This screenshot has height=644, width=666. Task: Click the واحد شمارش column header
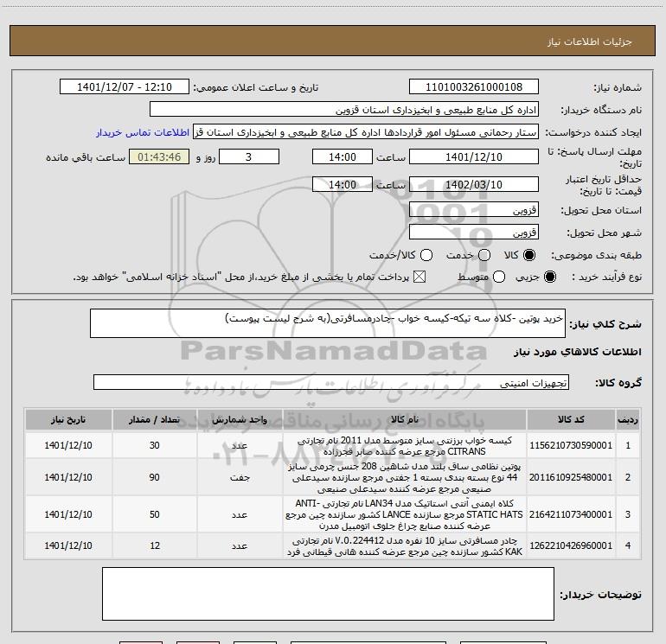(240, 419)
